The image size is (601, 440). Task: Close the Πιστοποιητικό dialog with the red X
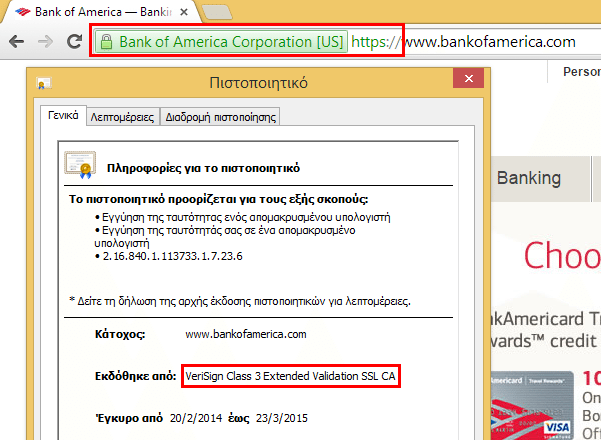click(x=468, y=78)
